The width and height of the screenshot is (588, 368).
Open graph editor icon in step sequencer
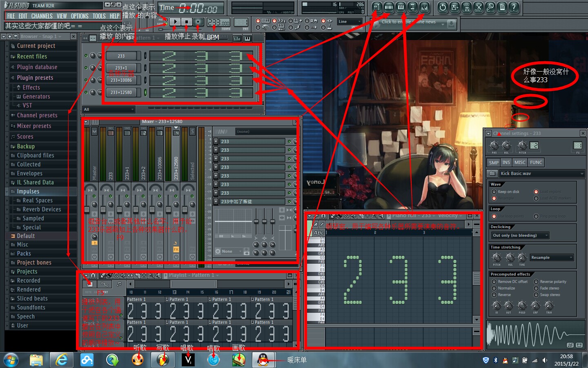(x=237, y=38)
